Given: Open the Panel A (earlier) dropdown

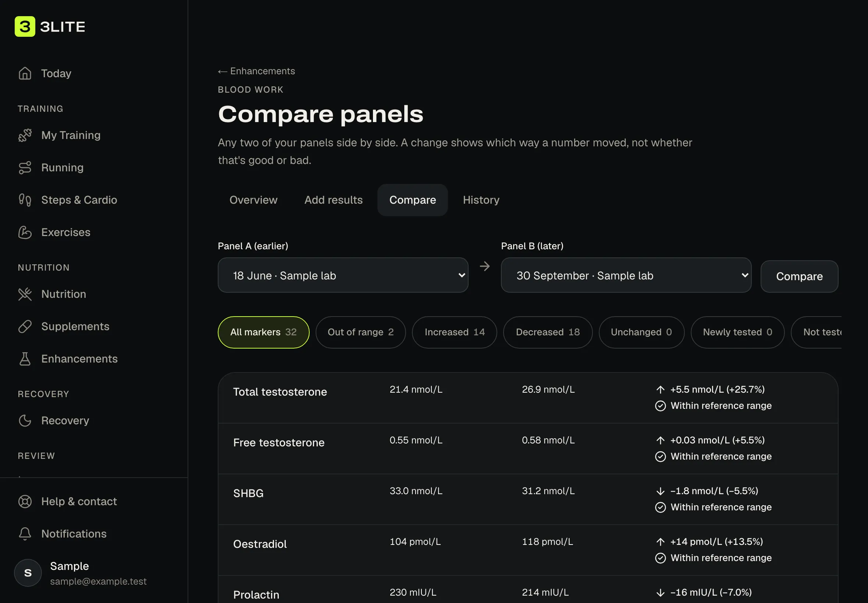Looking at the screenshot, I should (x=343, y=275).
